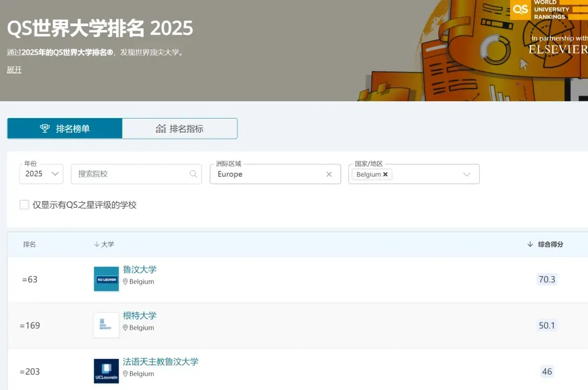588x390 pixels.
Task: Open the 法语天主教鲁汶大学 link
Action: (161, 362)
